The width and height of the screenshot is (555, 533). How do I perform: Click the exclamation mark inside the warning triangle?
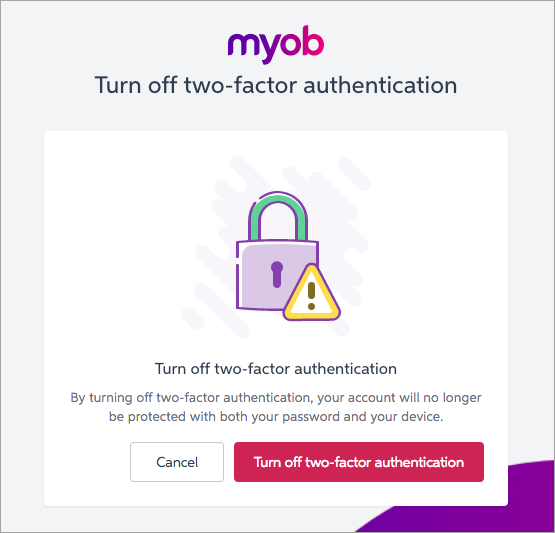pos(311,296)
